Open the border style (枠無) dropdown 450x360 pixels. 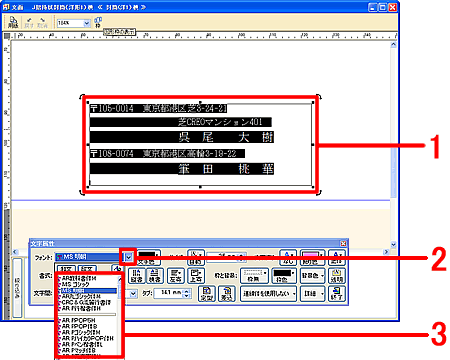[254, 276]
